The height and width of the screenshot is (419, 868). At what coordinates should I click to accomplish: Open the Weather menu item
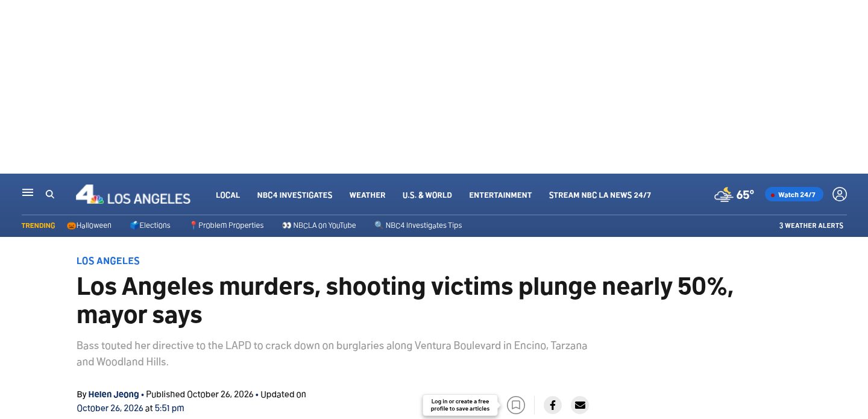click(367, 195)
